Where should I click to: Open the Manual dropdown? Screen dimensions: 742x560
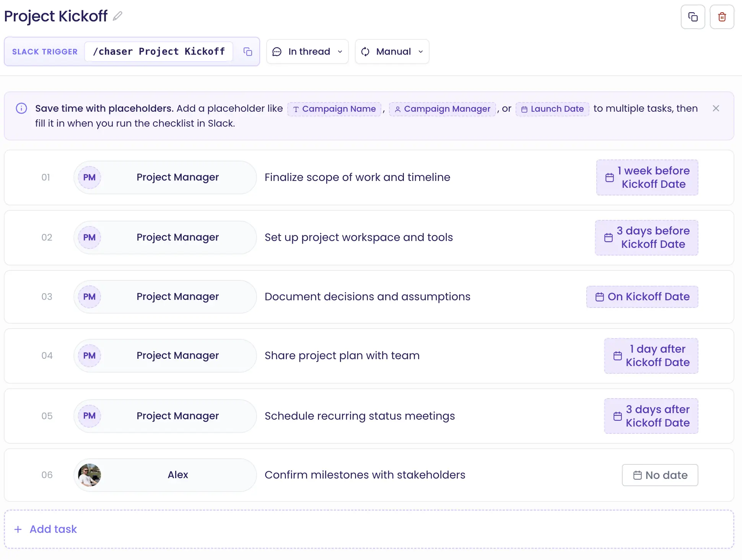pyautogui.click(x=392, y=52)
